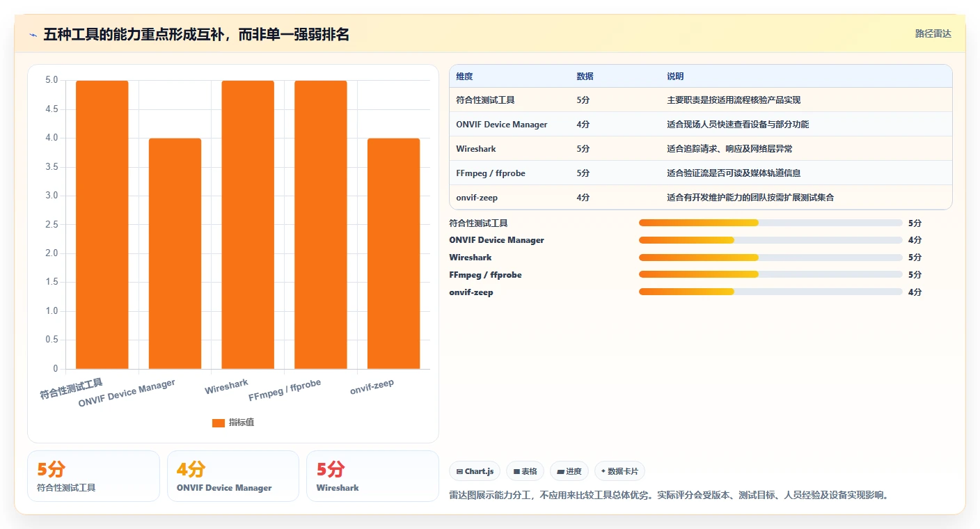Click the onvif-zeep x-axis label under the chart
The image size is (980, 529).
(372, 387)
